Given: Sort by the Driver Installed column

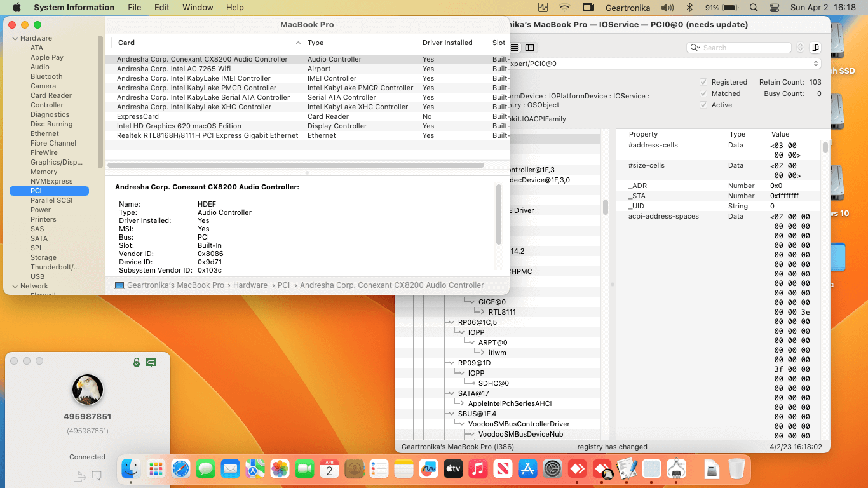Looking at the screenshot, I should pos(455,43).
